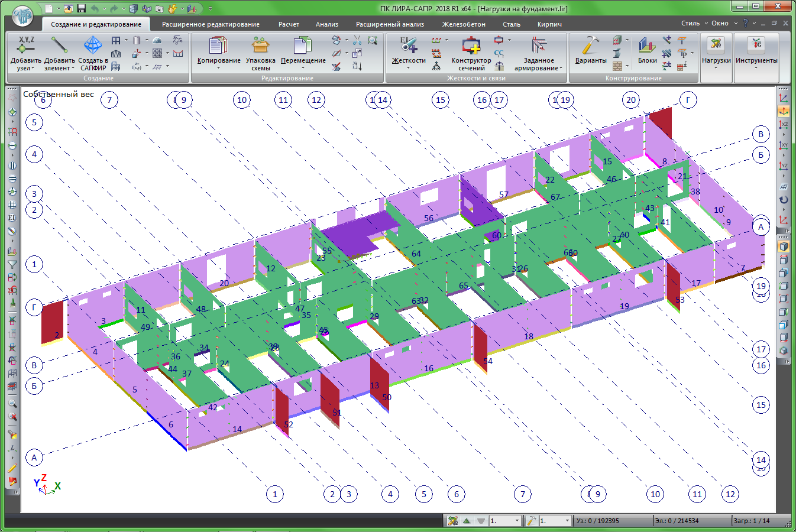The image size is (796, 532).
Task: Toggle the YZ projection view
Action: click(x=784, y=166)
